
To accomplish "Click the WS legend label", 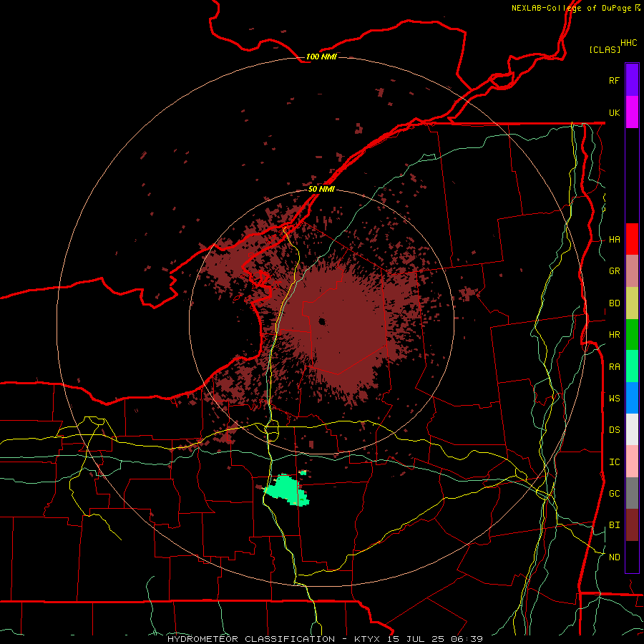I will [614, 399].
